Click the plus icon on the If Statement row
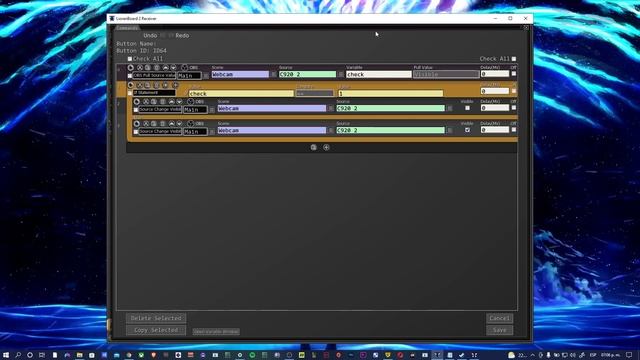The height and width of the screenshot is (360, 640). click(x=175, y=85)
